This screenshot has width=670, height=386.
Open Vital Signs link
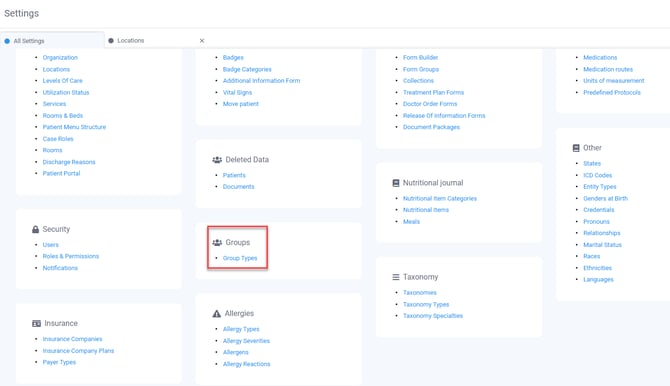coord(237,92)
